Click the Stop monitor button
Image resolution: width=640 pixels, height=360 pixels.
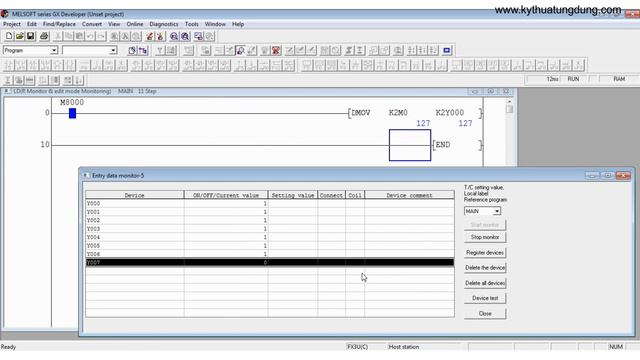pyautogui.click(x=485, y=237)
